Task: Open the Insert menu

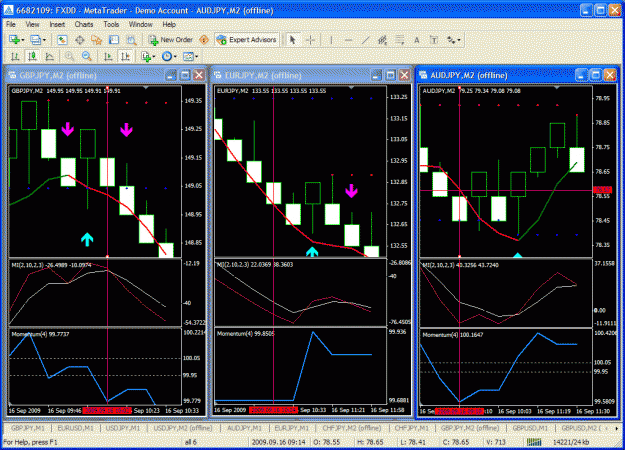Action: click(57, 24)
